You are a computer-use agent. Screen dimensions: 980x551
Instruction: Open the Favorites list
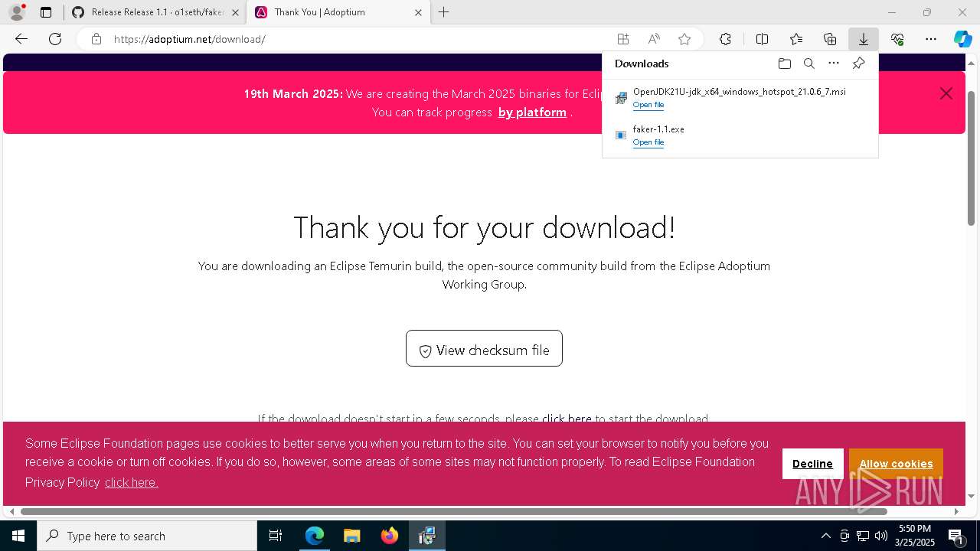point(796,39)
